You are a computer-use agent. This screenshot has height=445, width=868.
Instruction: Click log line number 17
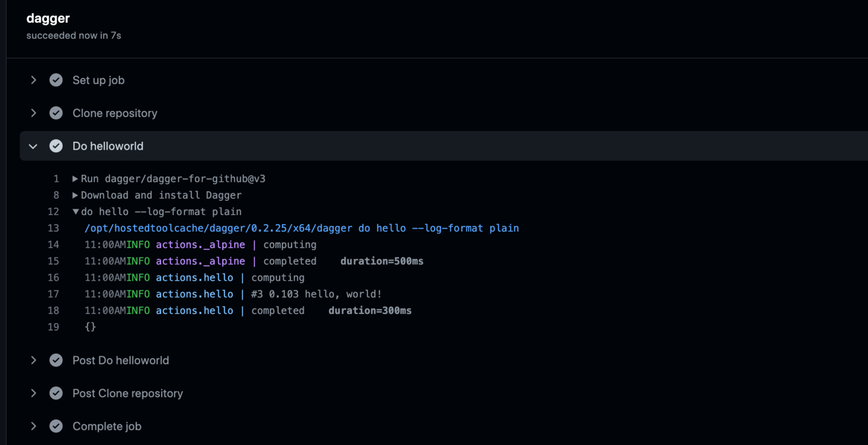(x=53, y=294)
